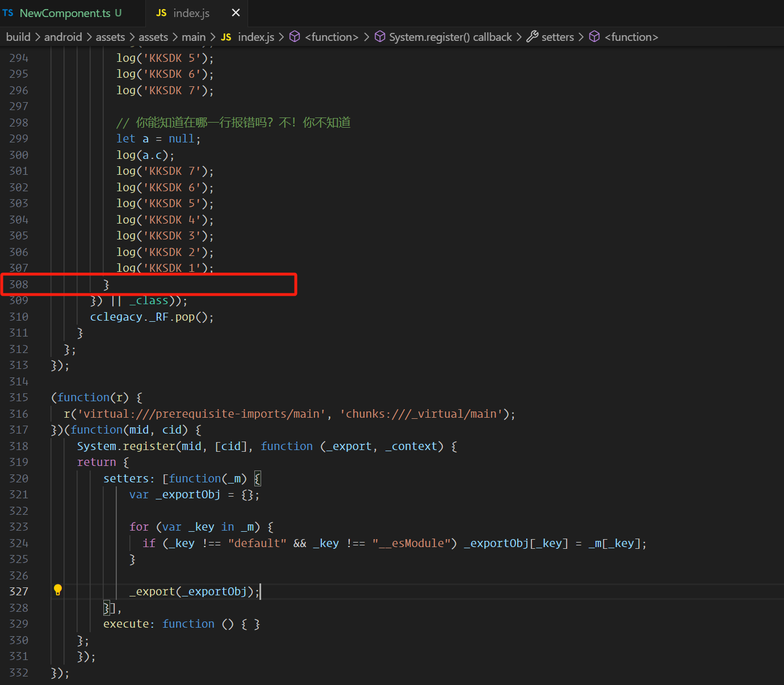The image size is (784, 685).
Task: Open the 'build' breadcrumb folder
Action: (x=18, y=37)
